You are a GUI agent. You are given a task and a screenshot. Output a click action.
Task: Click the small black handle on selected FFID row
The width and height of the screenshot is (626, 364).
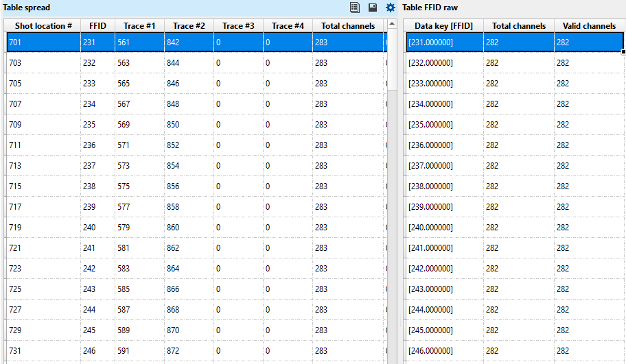point(623,51)
